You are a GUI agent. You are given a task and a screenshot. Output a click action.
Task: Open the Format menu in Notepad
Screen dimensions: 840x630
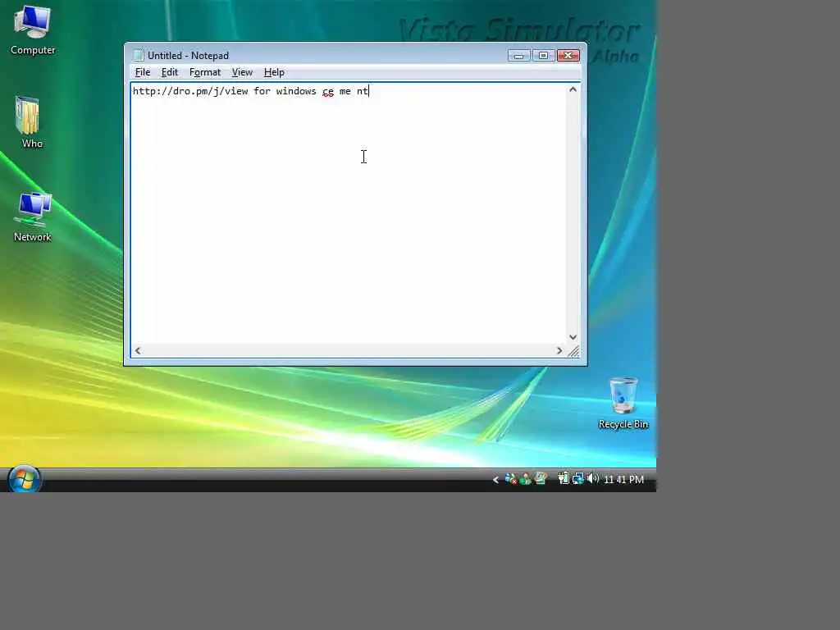[x=204, y=72]
